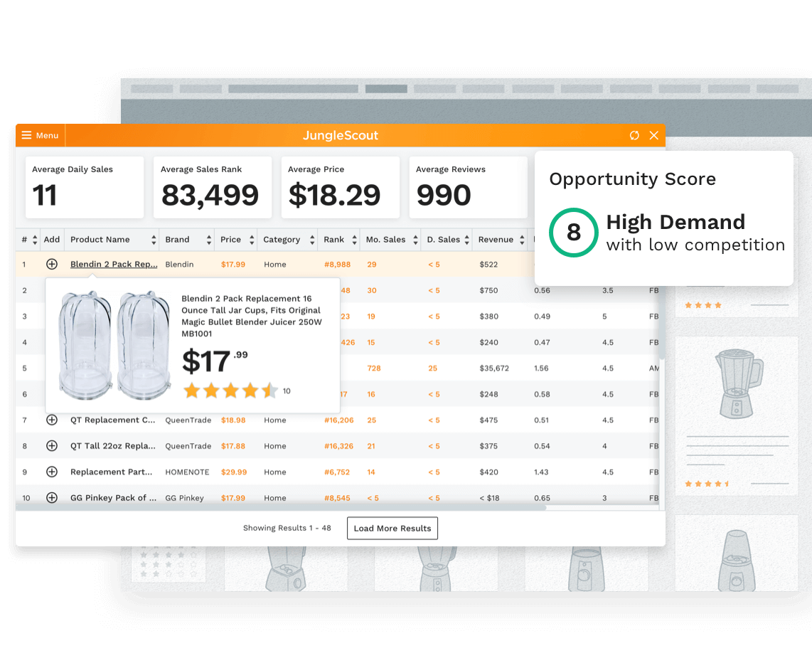Click the Load More Results button
Image resolution: width=812 pixels, height=670 pixels.
point(392,528)
